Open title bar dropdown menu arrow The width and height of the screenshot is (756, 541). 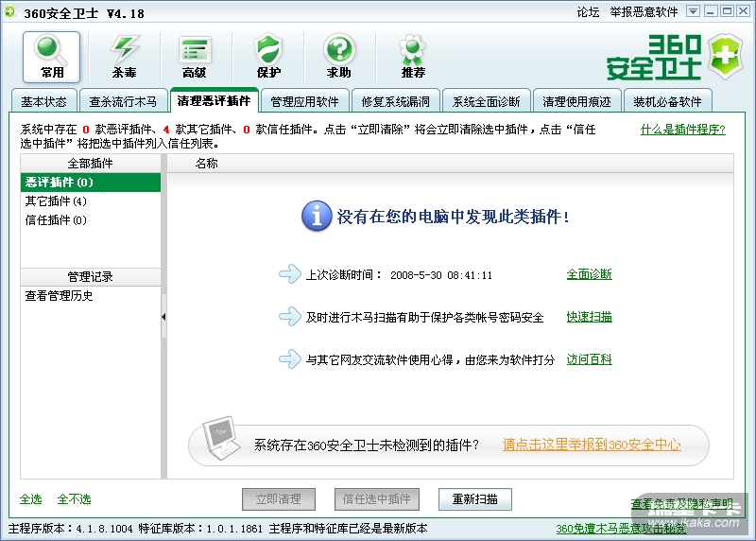tap(693, 11)
